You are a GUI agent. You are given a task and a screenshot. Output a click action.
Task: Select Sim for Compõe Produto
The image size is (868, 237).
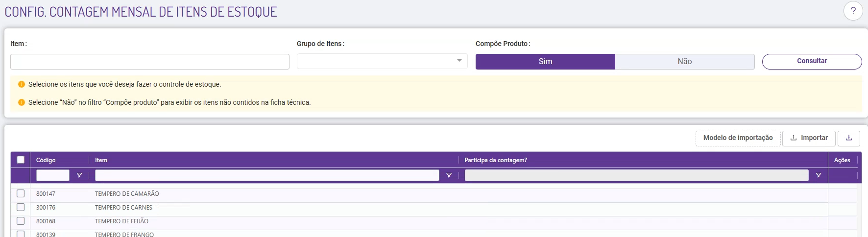[x=545, y=62]
